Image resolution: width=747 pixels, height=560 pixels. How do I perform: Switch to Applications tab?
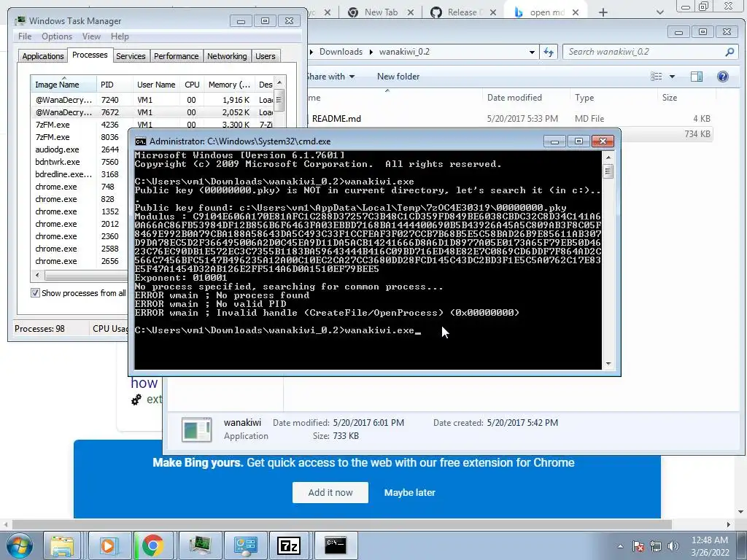click(43, 56)
